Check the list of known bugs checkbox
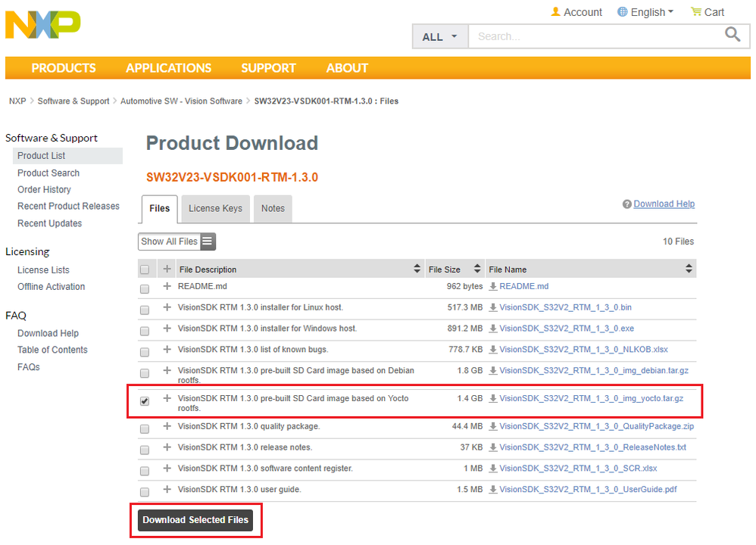Image resolution: width=756 pixels, height=545 pixels. [x=145, y=352]
